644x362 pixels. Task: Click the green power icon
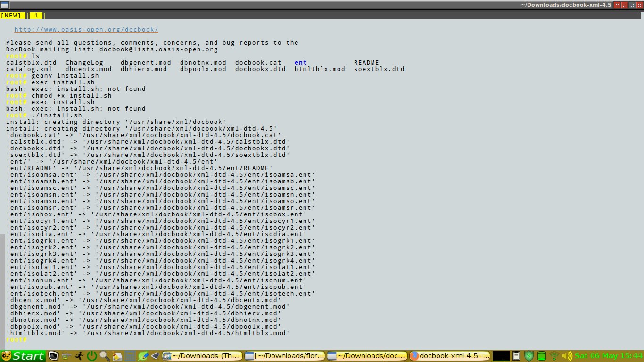click(92, 356)
